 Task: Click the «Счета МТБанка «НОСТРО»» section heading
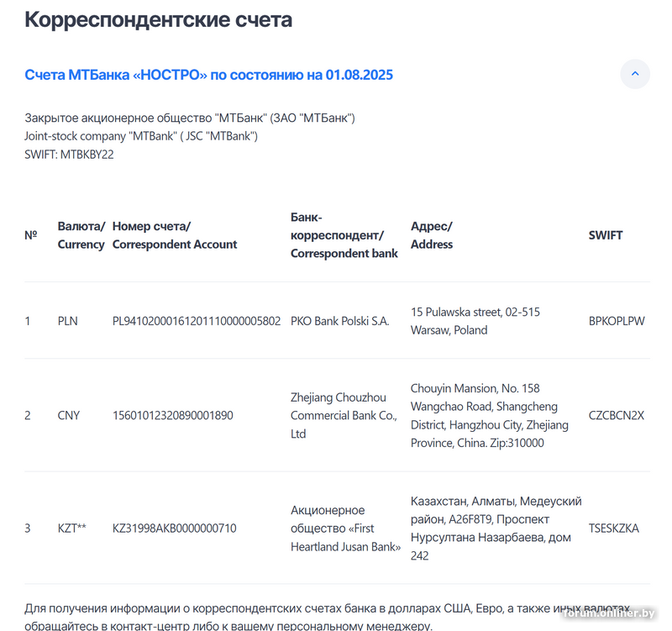pos(208,75)
